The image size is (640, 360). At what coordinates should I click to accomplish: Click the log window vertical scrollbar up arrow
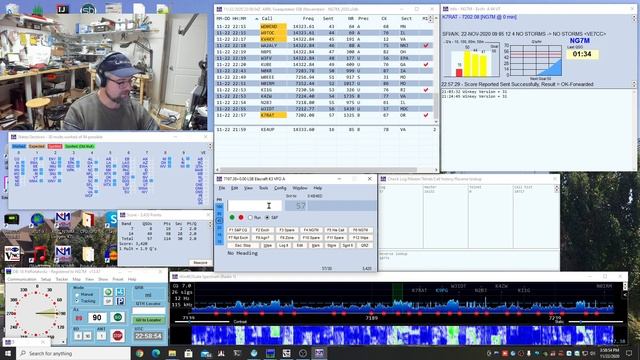pos(436,18)
